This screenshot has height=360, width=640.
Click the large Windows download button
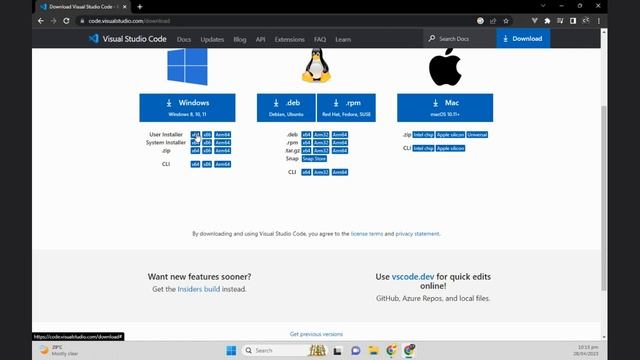187,108
